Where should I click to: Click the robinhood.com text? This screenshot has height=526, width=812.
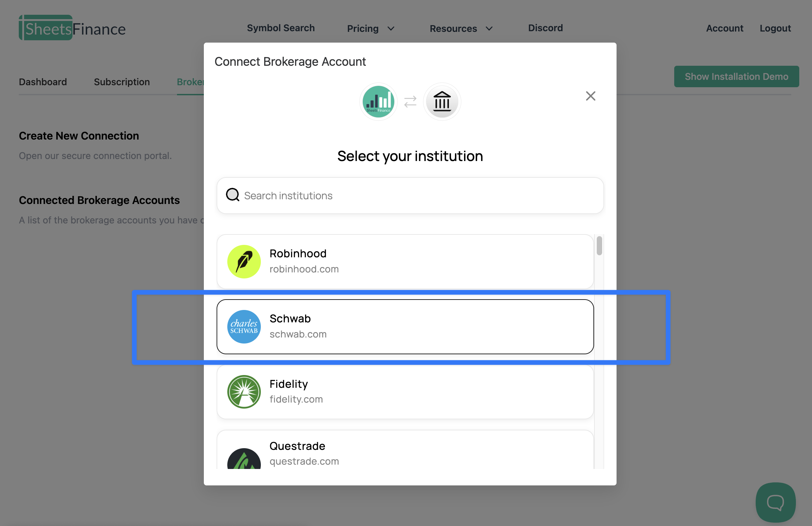pos(304,269)
